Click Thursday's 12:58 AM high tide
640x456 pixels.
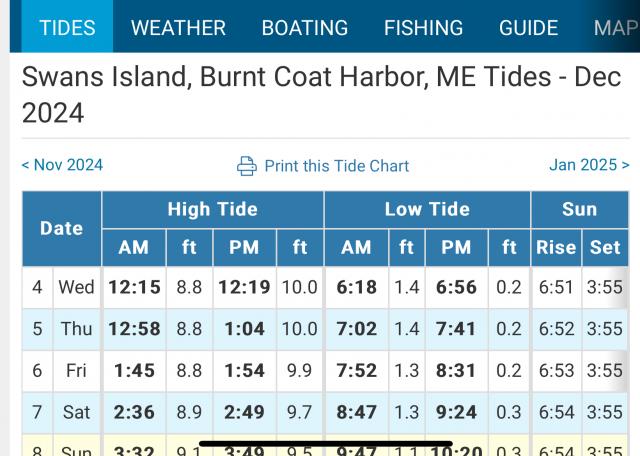134,329
